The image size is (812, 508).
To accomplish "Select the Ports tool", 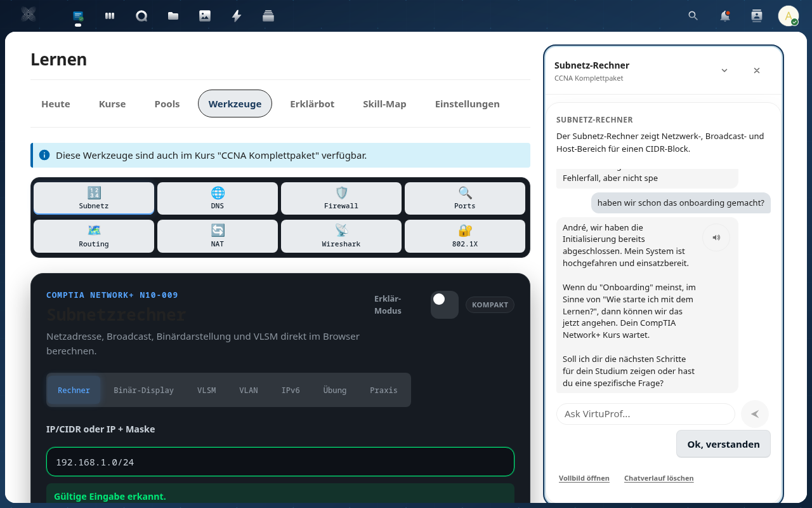I will point(464,197).
